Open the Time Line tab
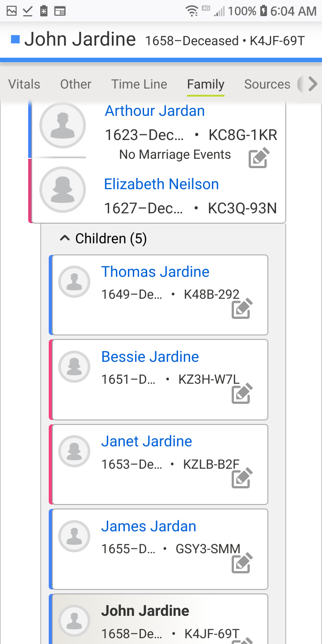Viewport: 322px width, 644px height. tap(139, 84)
